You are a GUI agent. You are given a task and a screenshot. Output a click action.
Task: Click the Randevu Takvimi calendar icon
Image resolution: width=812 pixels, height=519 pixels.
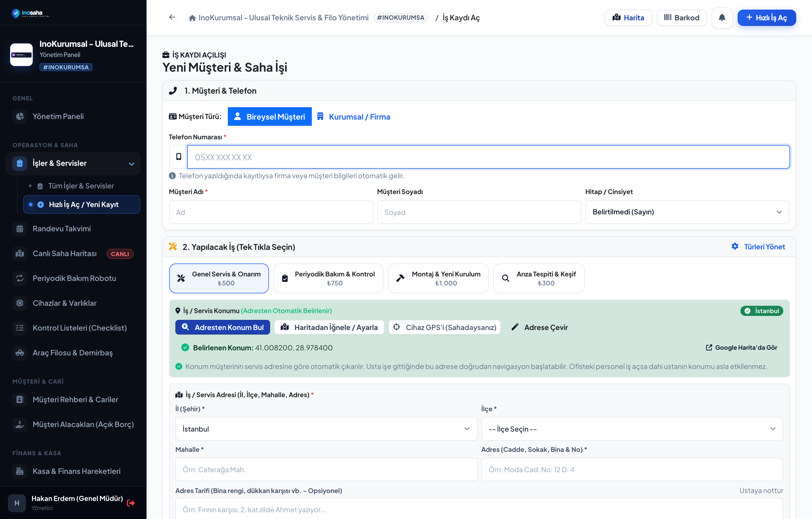(20, 229)
